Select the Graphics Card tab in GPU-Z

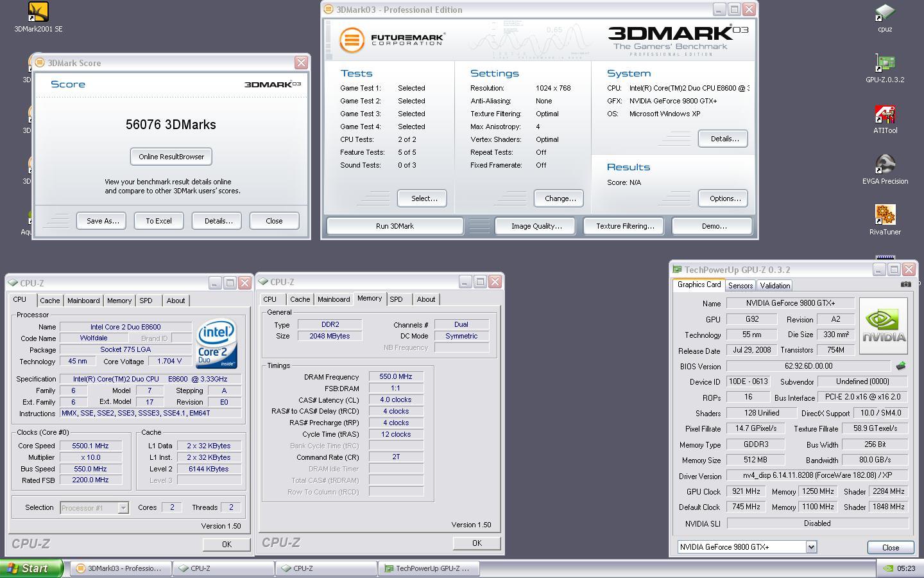point(699,285)
